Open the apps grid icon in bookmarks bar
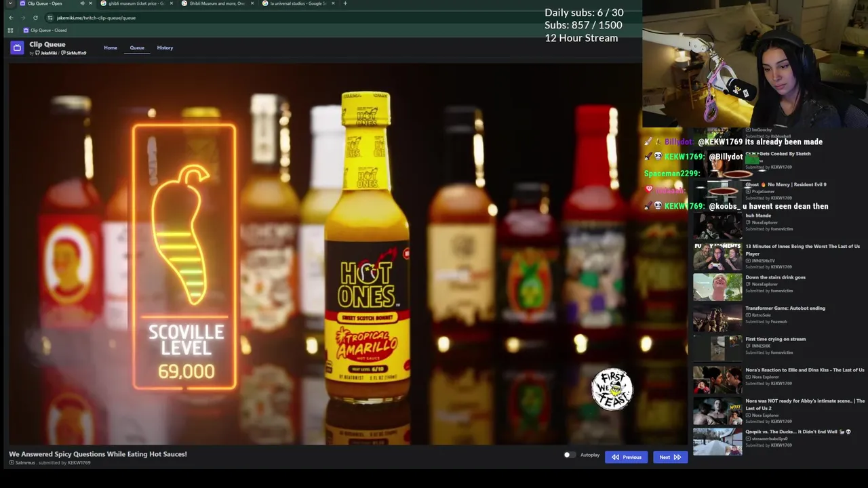This screenshot has height=488, width=868. click(10, 30)
